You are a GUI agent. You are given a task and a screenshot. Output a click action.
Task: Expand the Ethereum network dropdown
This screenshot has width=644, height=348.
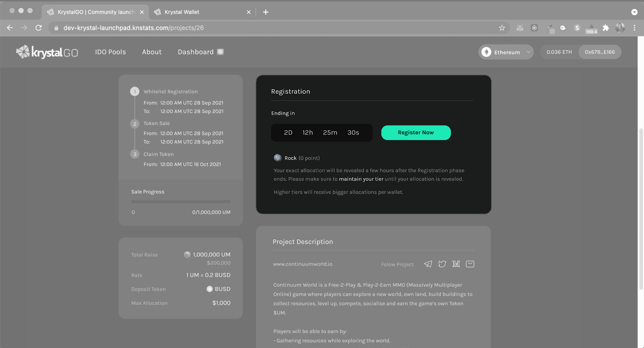(506, 52)
